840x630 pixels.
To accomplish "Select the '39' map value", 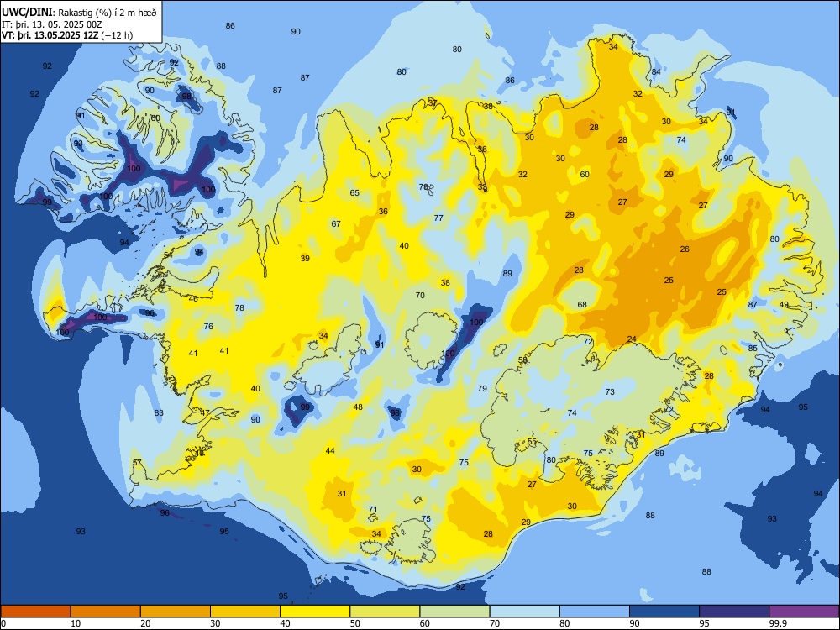I will pyautogui.click(x=305, y=258).
